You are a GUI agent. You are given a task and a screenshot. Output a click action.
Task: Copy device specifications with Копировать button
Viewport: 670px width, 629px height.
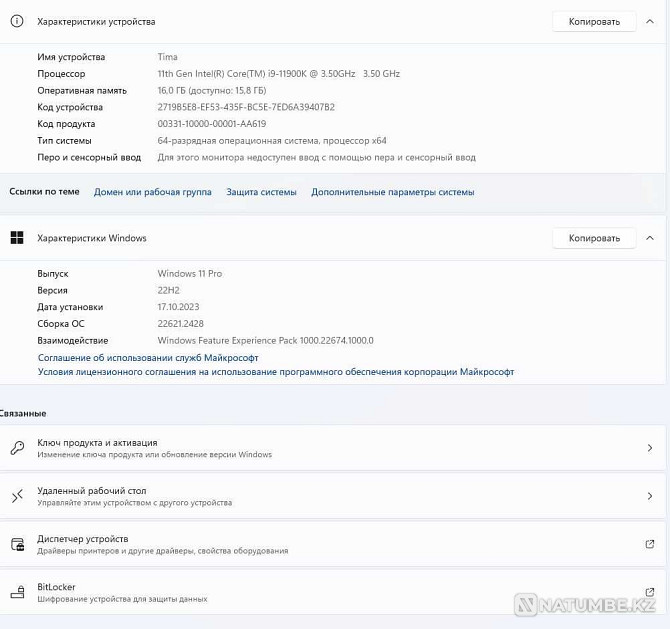pos(594,21)
